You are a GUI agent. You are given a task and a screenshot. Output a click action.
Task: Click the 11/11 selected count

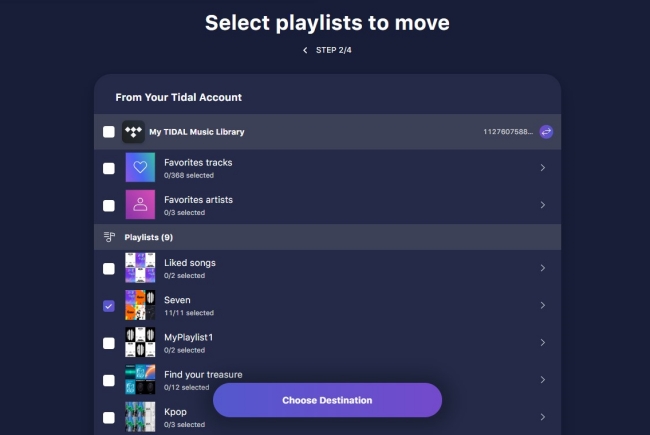(x=189, y=313)
